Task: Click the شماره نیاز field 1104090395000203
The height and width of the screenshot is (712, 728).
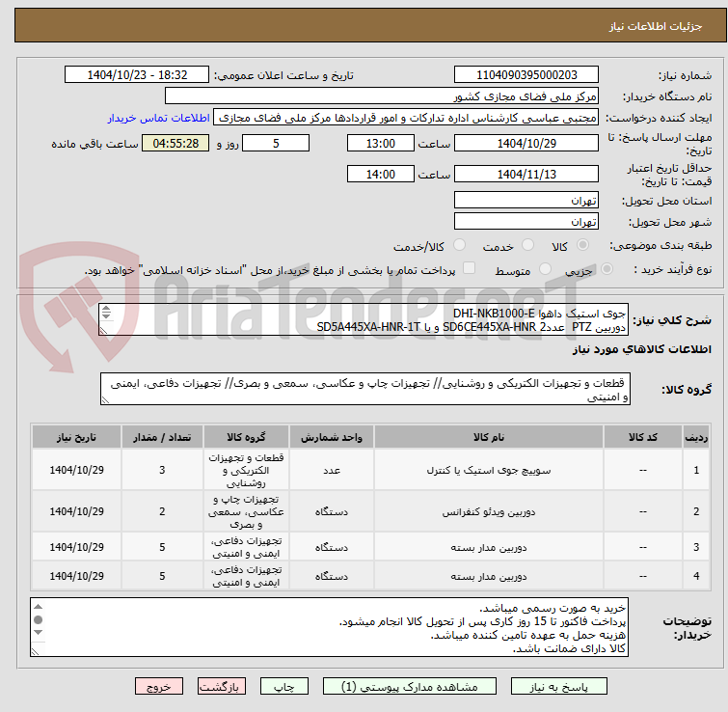Action: click(x=526, y=75)
